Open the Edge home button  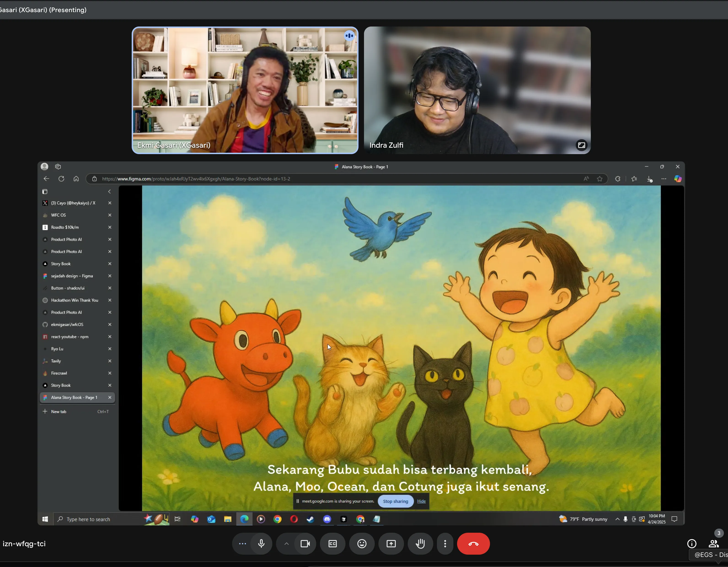click(x=76, y=179)
